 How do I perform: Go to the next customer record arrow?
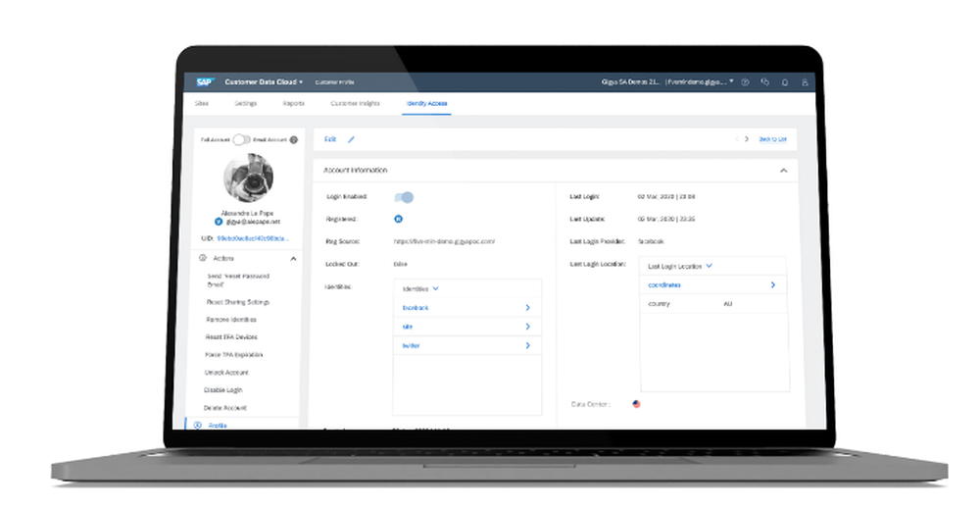click(x=746, y=139)
